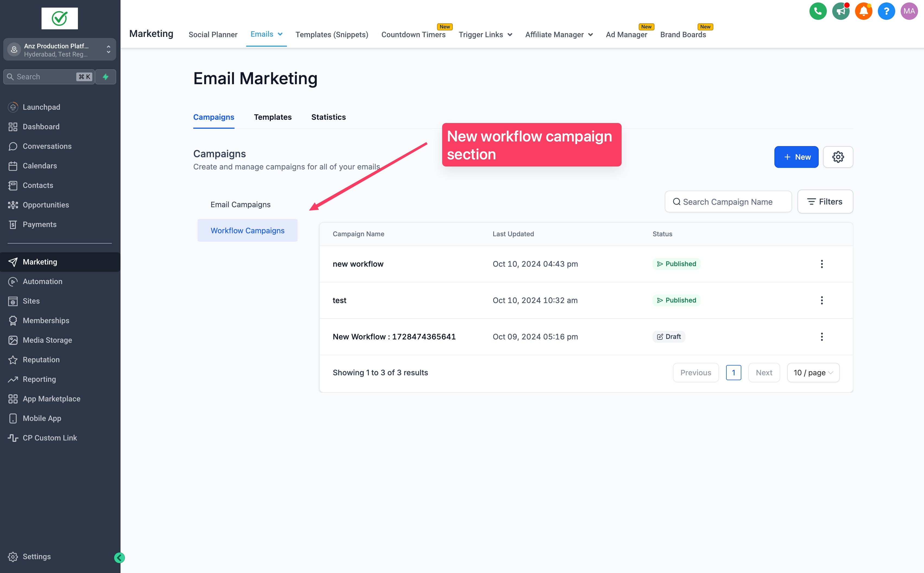The image size is (924, 573).
Task: Open Reputation from the sidebar
Action: coord(42,359)
